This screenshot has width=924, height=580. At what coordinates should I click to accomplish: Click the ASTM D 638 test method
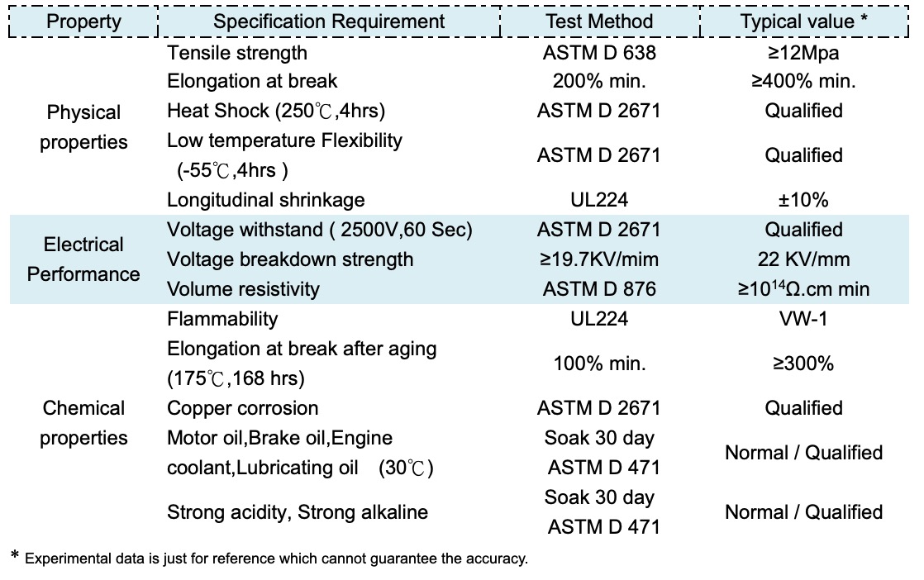coord(599,53)
